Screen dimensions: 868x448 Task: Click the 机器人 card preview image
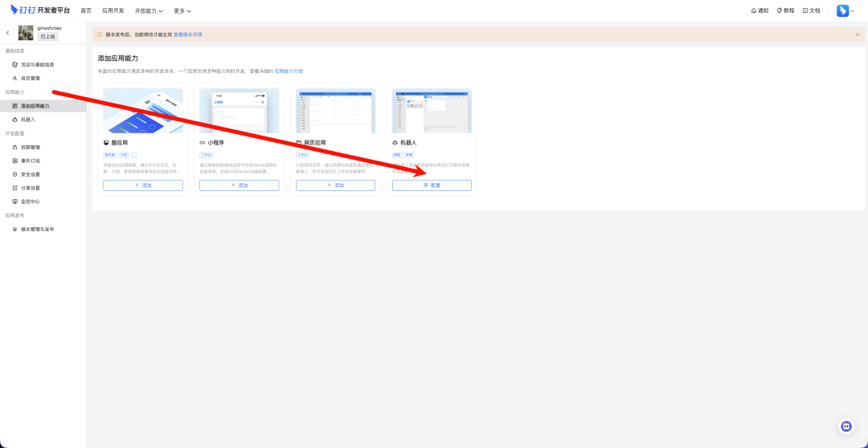pos(432,111)
